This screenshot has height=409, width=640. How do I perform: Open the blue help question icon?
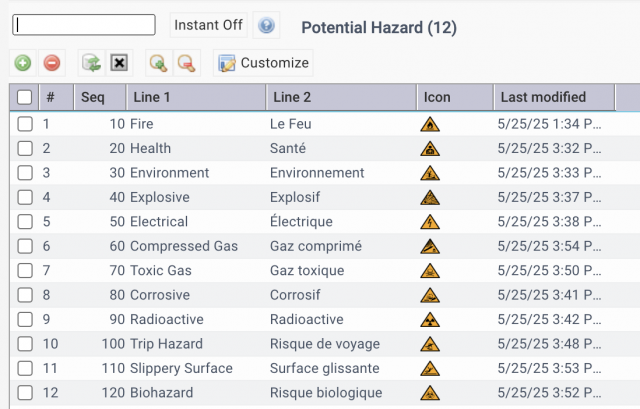[266, 25]
